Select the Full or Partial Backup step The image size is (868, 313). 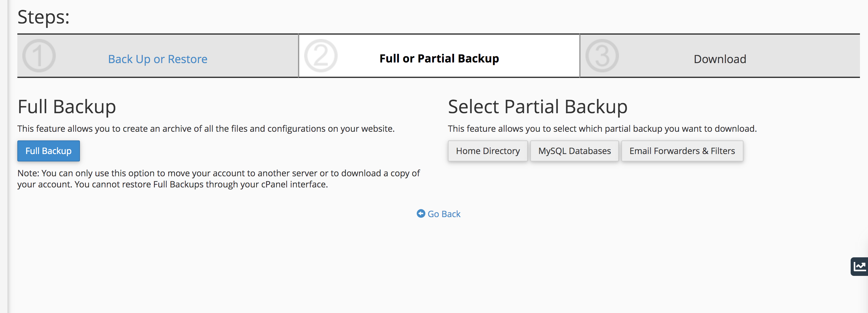pos(439,58)
